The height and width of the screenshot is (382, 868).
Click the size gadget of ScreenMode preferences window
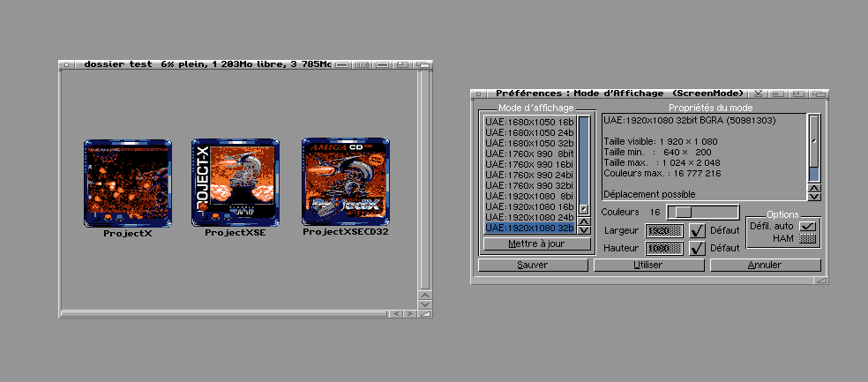click(821, 281)
